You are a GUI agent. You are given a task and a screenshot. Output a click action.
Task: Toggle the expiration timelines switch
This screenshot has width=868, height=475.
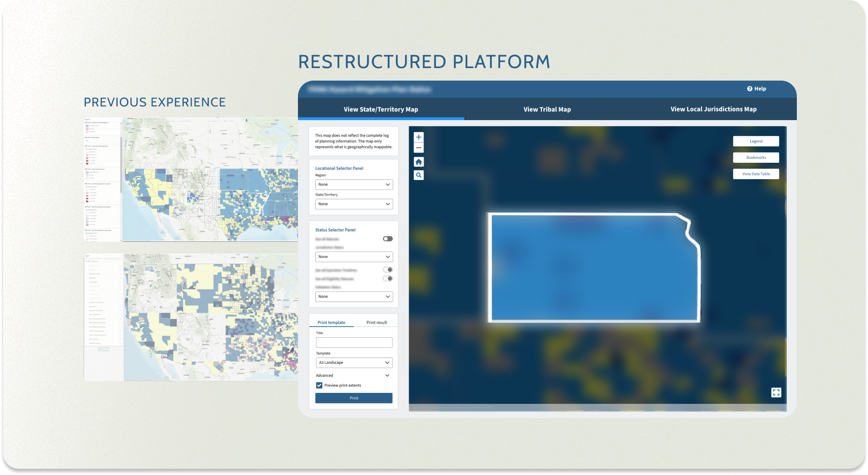pyautogui.click(x=387, y=270)
